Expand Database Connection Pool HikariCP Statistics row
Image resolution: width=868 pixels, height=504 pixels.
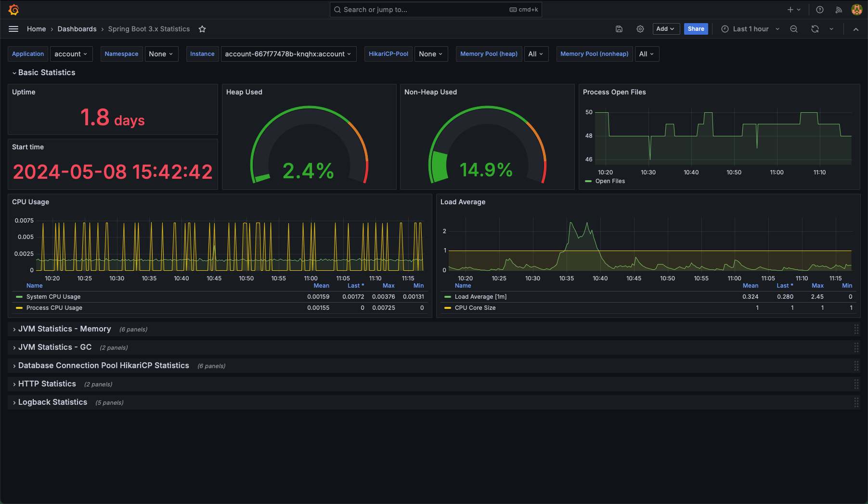(101, 366)
